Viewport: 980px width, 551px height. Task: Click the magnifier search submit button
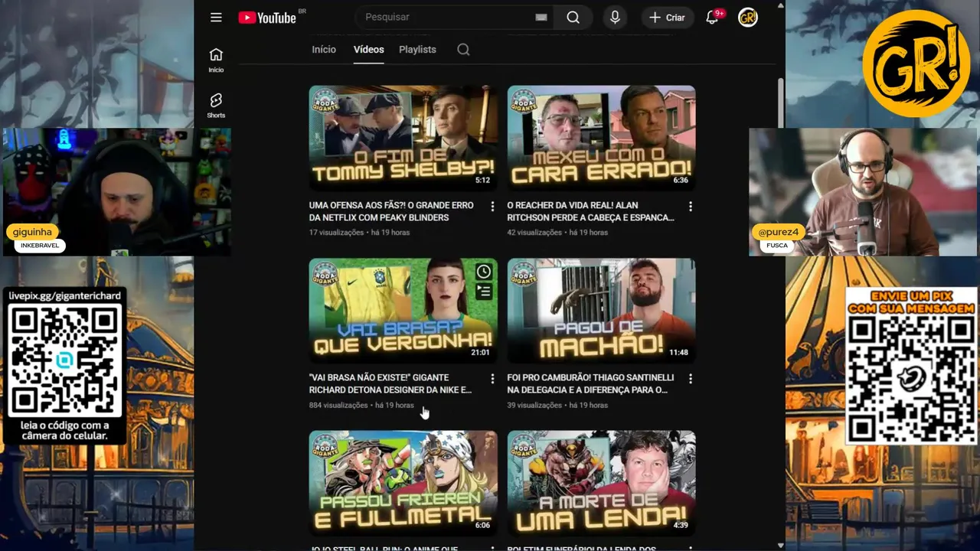click(x=573, y=18)
